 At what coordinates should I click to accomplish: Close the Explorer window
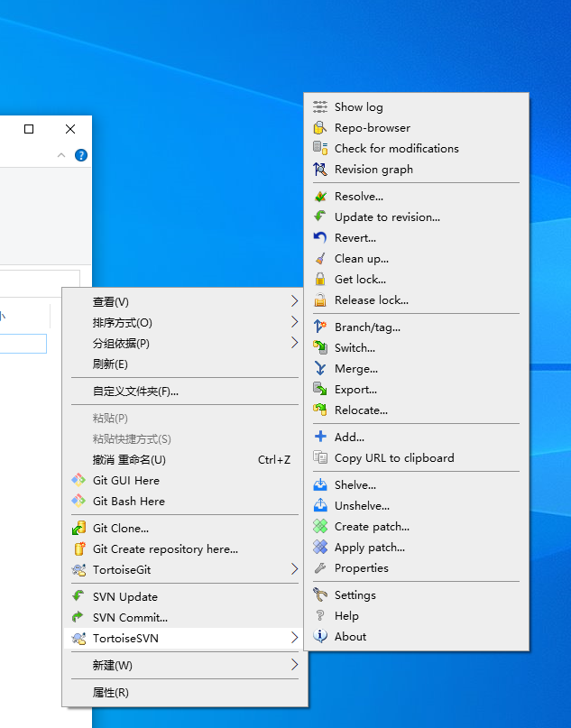tap(70, 129)
